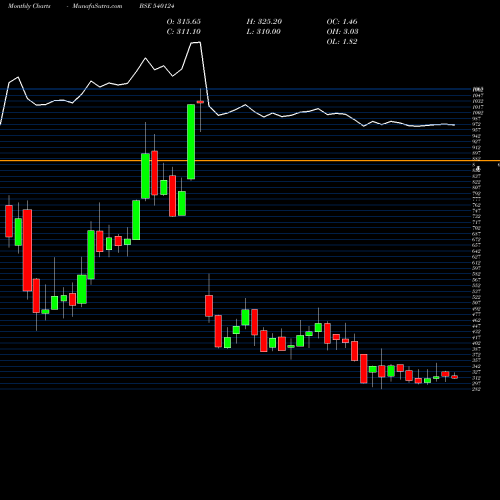Viewport: 500px width, 500px height.
Task: Click the last red candle at far right
Action: (454, 377)
